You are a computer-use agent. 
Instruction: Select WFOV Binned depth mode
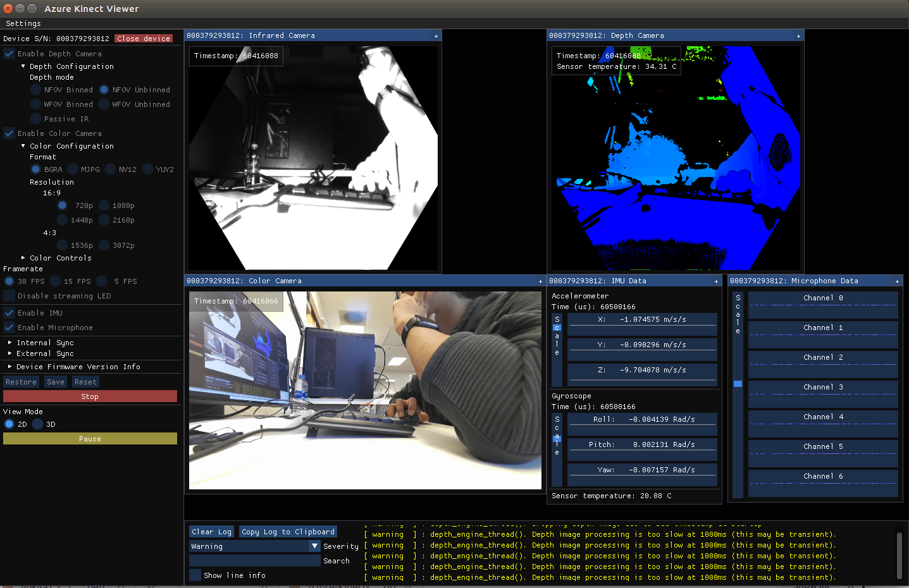[36, 104]
